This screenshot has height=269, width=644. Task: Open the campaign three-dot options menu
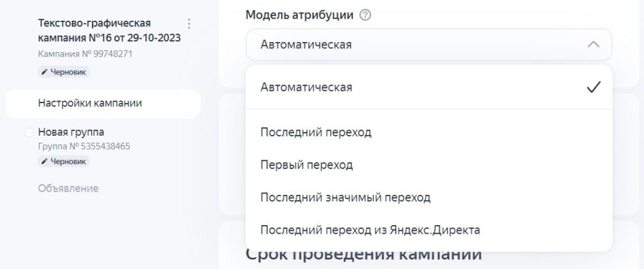189,24
